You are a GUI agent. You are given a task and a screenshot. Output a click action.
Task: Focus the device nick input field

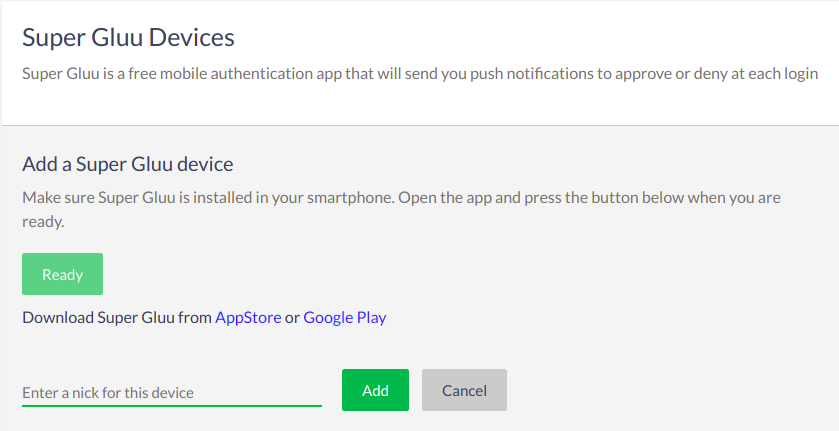pyautogui.click(x=171, y=392)
